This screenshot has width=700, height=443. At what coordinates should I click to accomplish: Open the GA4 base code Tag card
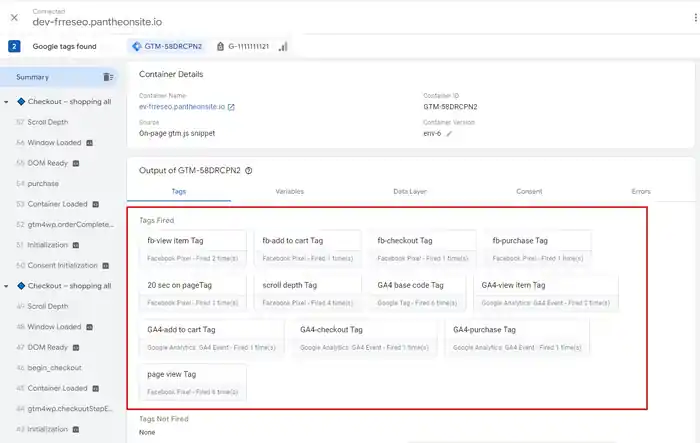[417, 293]
